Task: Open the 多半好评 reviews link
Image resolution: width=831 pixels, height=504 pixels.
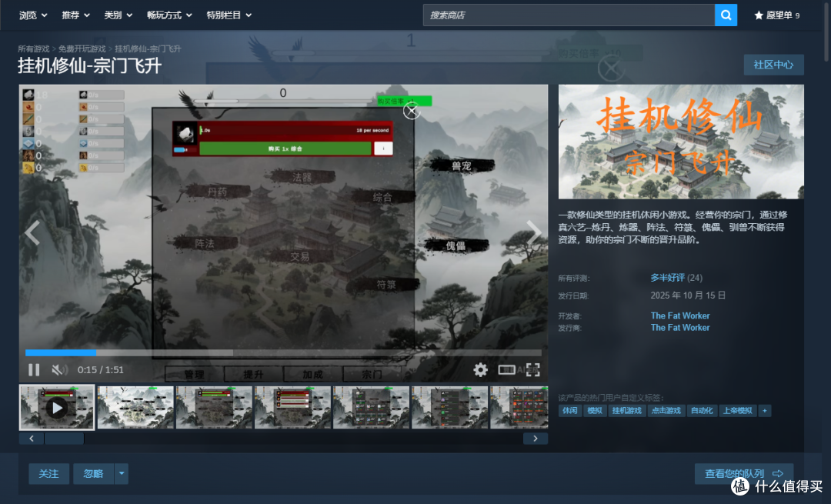Action: [667, 278]
